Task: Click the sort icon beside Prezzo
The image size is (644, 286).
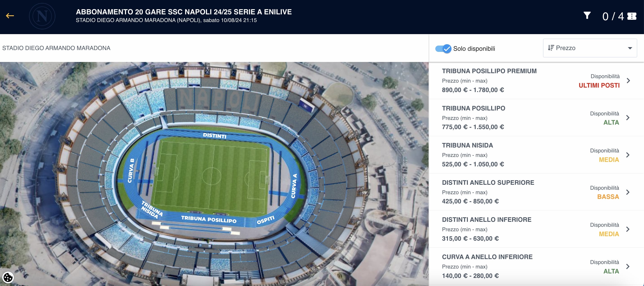Action: coord(551,48)
